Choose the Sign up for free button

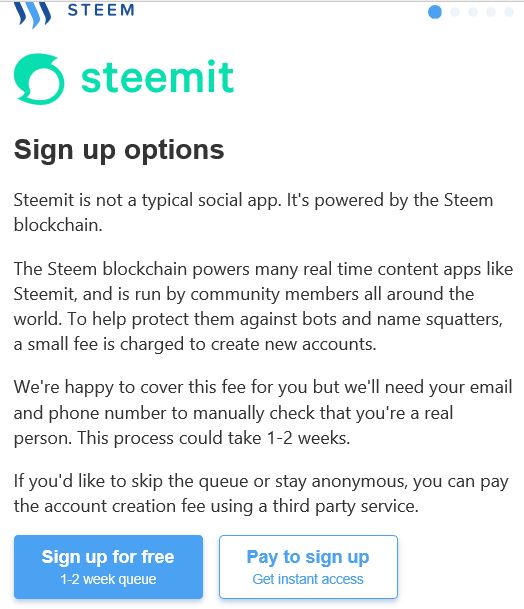click(x=108, y=567)
